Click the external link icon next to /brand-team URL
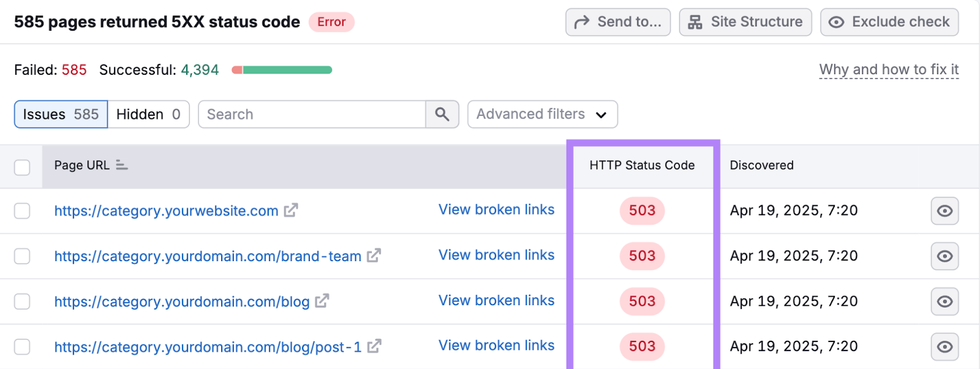Viewport: 980px width, 369px height. (x=375, y=256)
